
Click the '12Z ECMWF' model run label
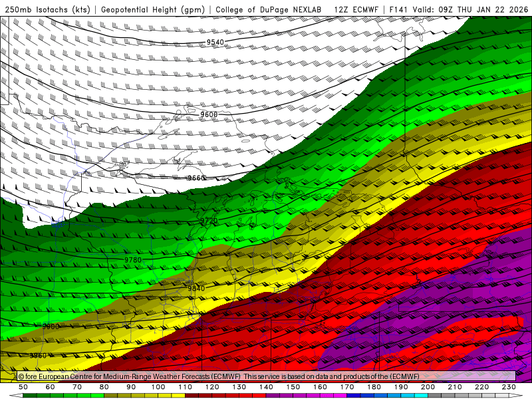click(356, 9)
